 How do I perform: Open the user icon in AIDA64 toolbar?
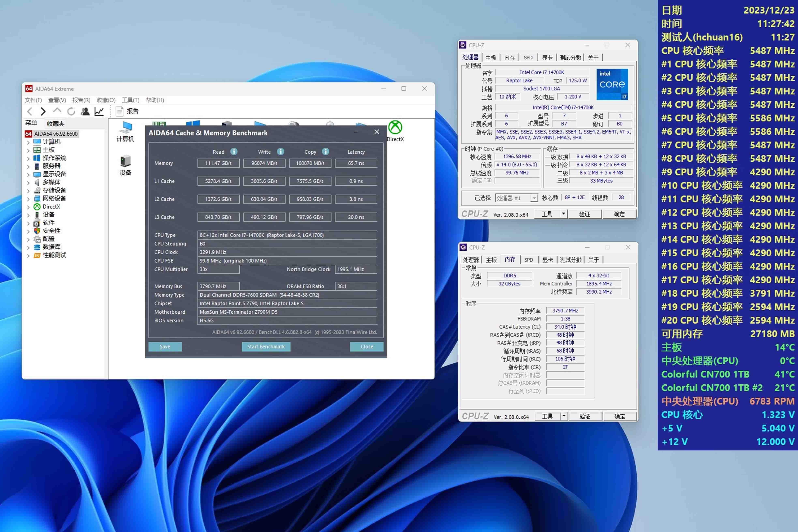(85, 111)
